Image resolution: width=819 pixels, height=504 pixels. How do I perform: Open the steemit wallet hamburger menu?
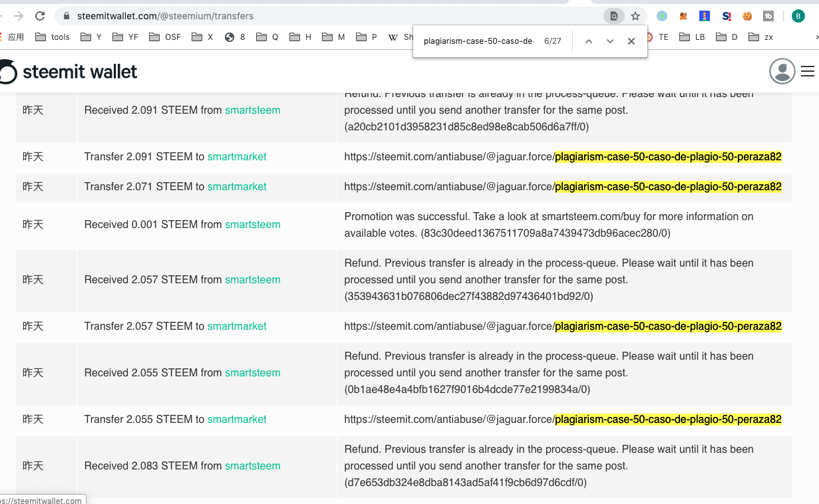pyautogui.click(x=808, y=71)
